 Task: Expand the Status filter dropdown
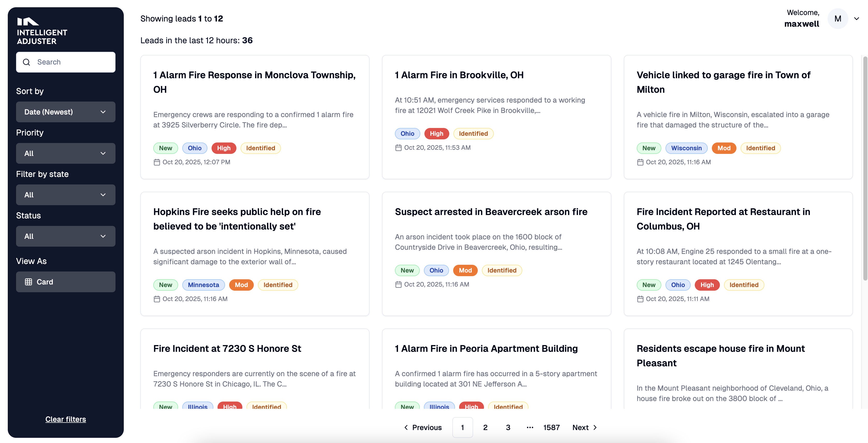click(66, 236)
